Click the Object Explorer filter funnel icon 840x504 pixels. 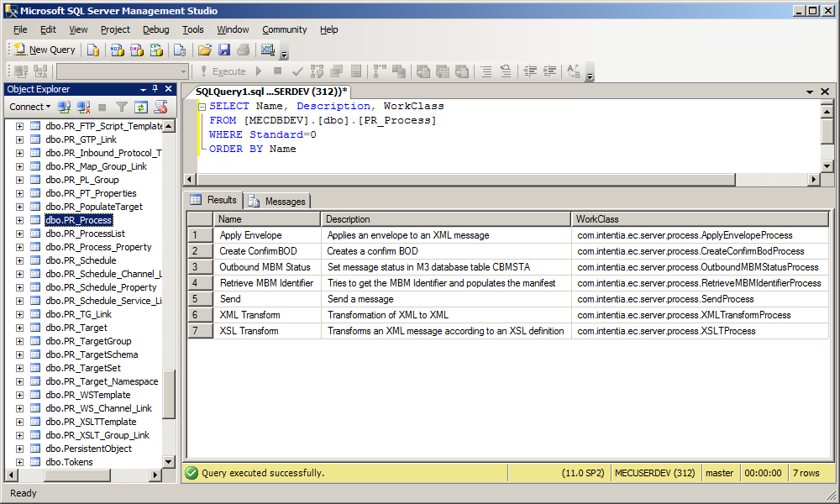(x=122, y=107)
